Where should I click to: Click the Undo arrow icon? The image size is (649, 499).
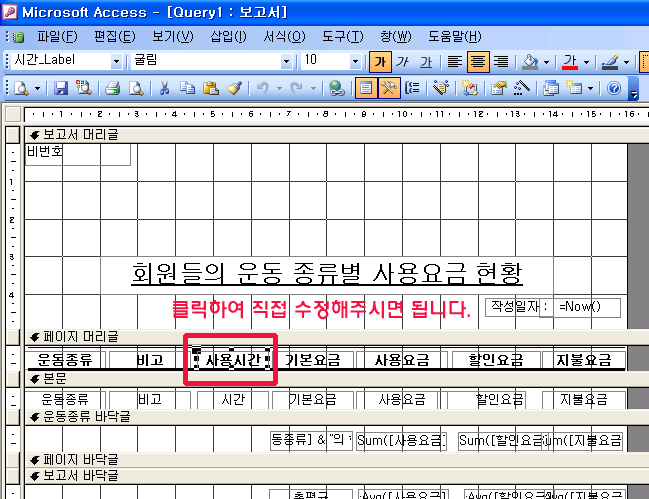pos(263,88)
